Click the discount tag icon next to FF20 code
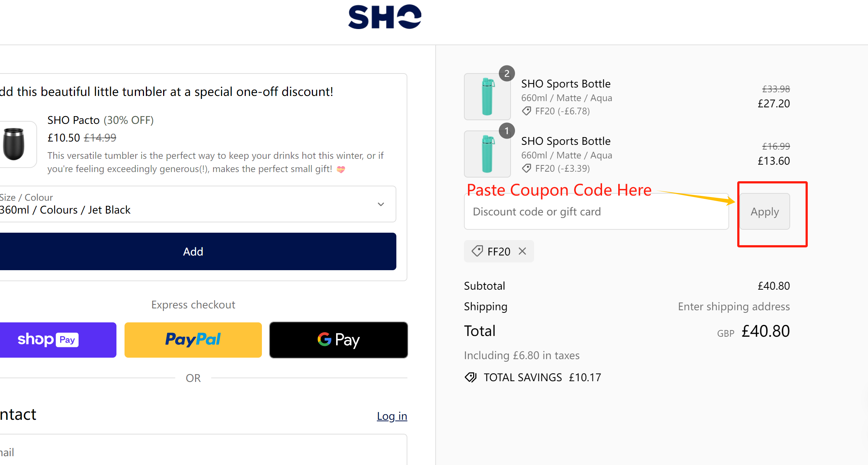 (x=477, y=251)
